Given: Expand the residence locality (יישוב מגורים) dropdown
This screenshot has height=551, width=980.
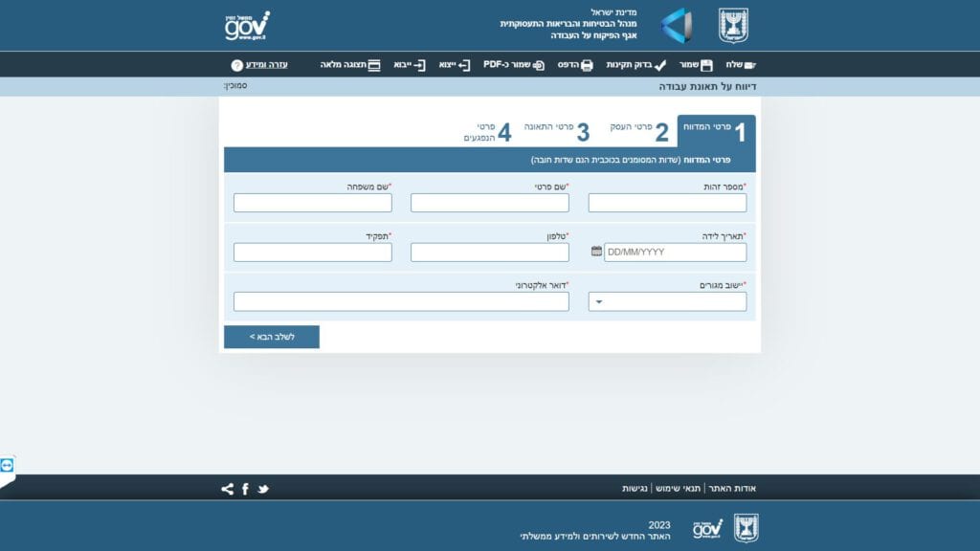Looking at the screenshot, I should tap(599, 301).
